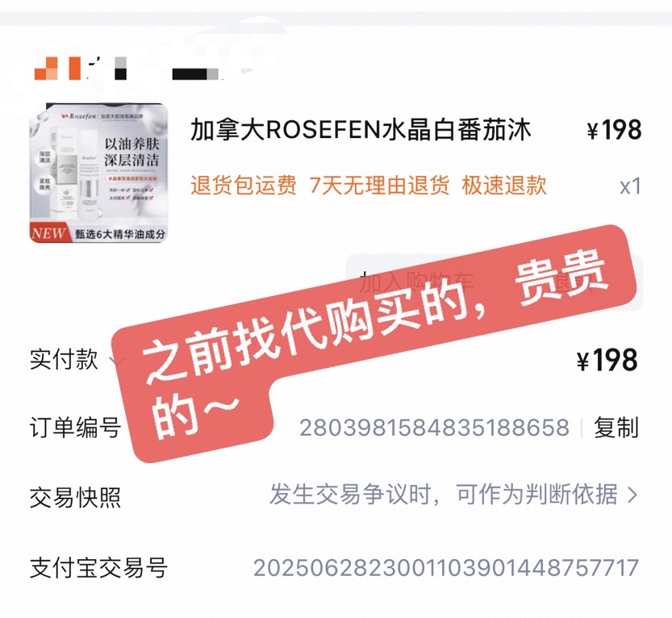The image size is (672, 618).
Task: Tap the red 之前找代购买的 sticker overlay
Action: coord(373,343)
